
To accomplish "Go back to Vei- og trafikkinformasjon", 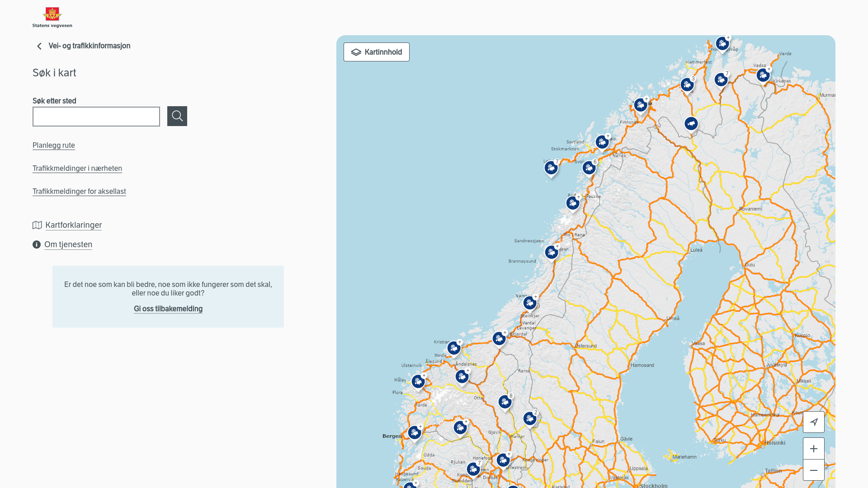I will coord(89,46).
